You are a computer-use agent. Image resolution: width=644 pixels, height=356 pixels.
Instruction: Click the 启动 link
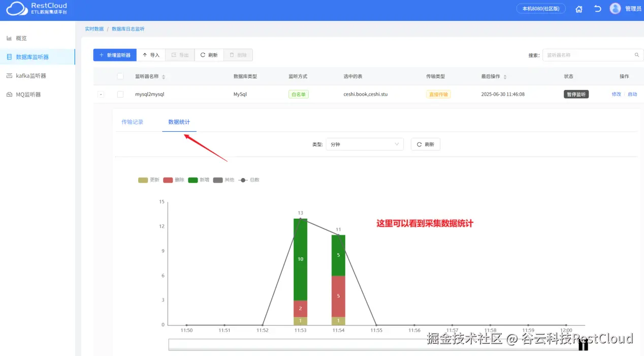pos(632,94)
